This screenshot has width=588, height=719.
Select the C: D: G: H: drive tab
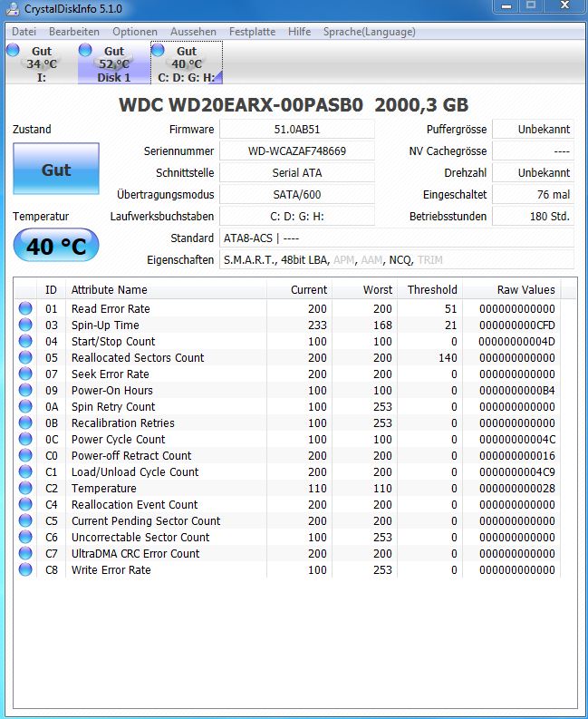[x=187, y=63]
